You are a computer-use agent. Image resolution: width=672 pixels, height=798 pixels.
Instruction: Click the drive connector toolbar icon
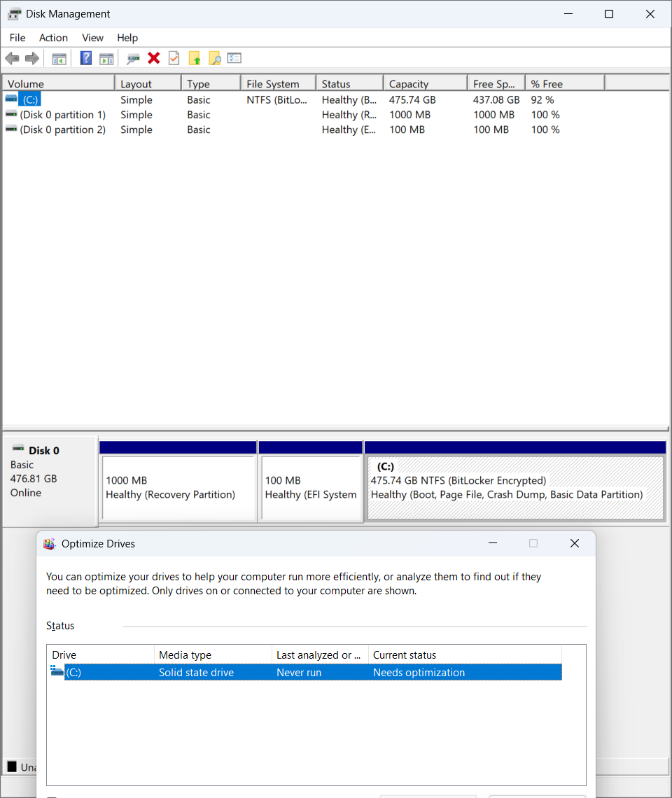[x=133, y=59]
